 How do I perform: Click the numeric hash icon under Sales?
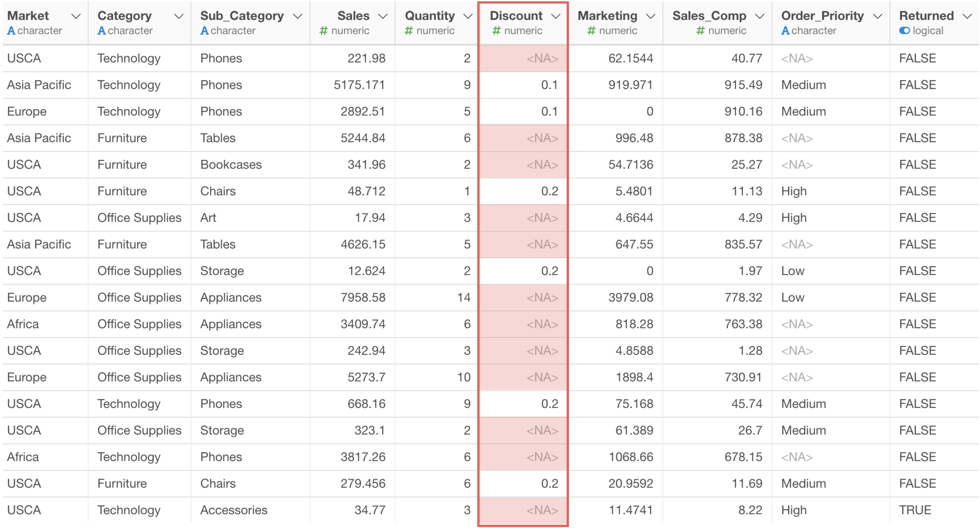(x=323, y=30)
